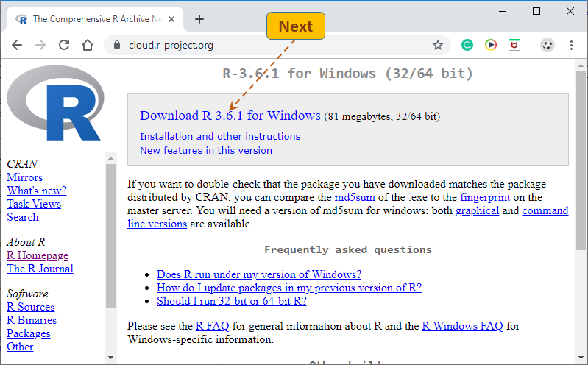
Task: Open Installation and other instructions link
Action: click(220, 137)
